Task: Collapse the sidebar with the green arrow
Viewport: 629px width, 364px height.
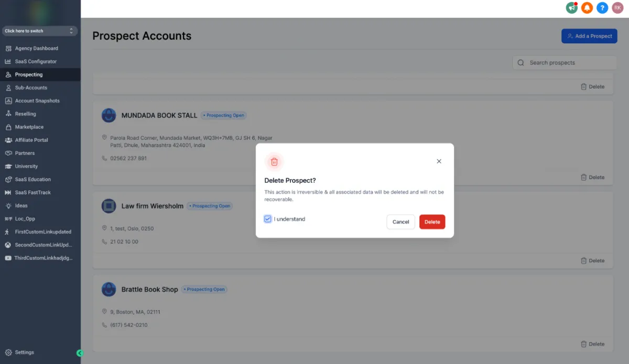Action: pyautogui.click(x=80, y=353)
